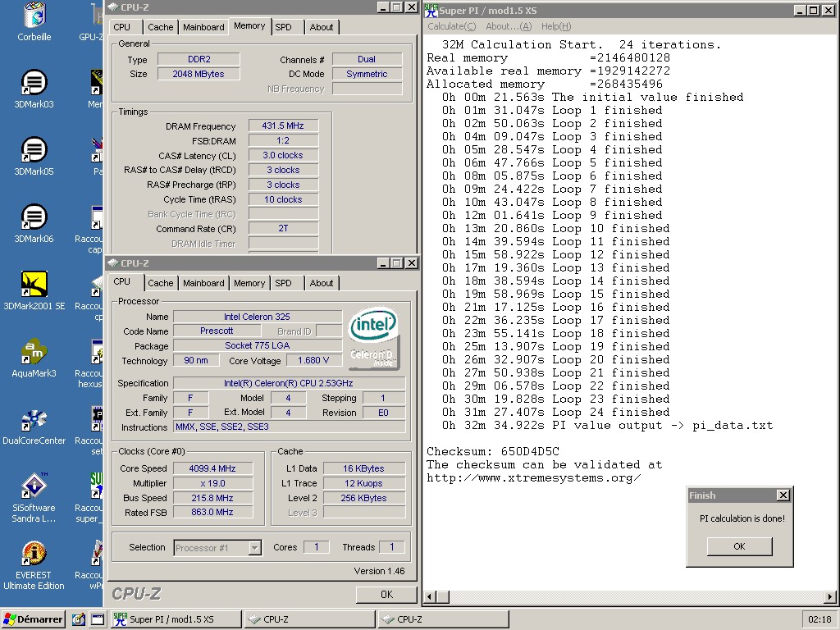840x630 pixels.
Task: Open the Calculate menu in Super PI
Action: [451, 26]
